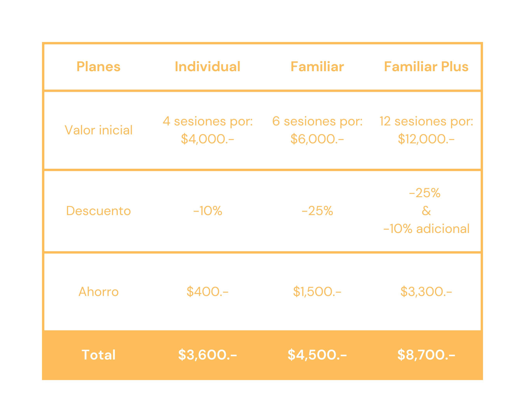Click the "Planes" header cell
The image size is (525, 420).
pyautogui.click(x=98, y=66)
